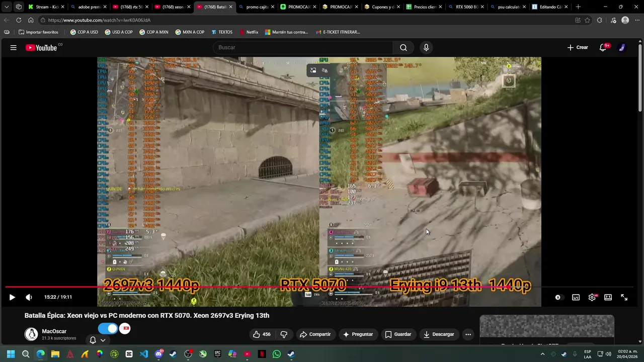The height and width of the screenshot is (362, 644).
Task: Open more actions three-dot menu
Action: [x=468, y=334]
